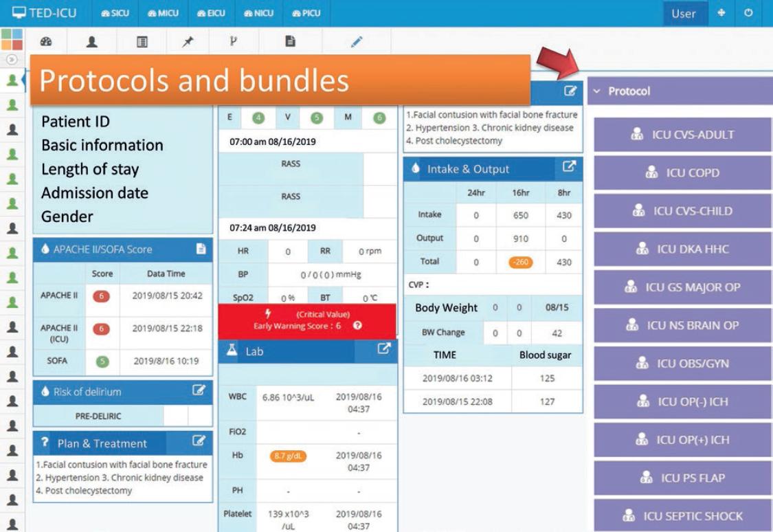Expand the left patient sidebar arrow
This screenshot has height=532, width=773.
coord(11,59)
